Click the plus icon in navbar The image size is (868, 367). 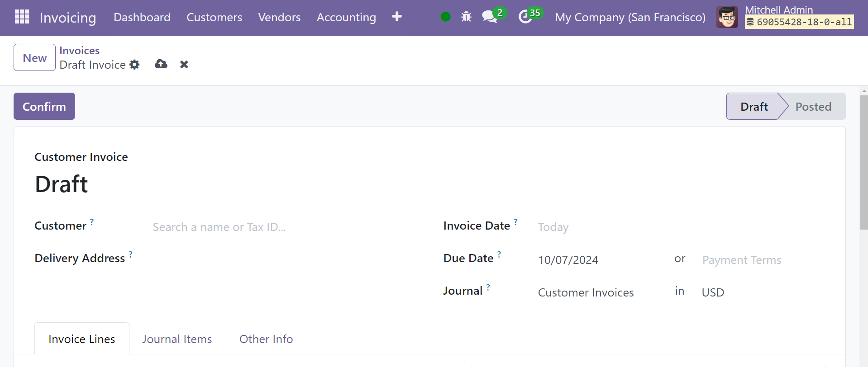[x=397, y=17]
